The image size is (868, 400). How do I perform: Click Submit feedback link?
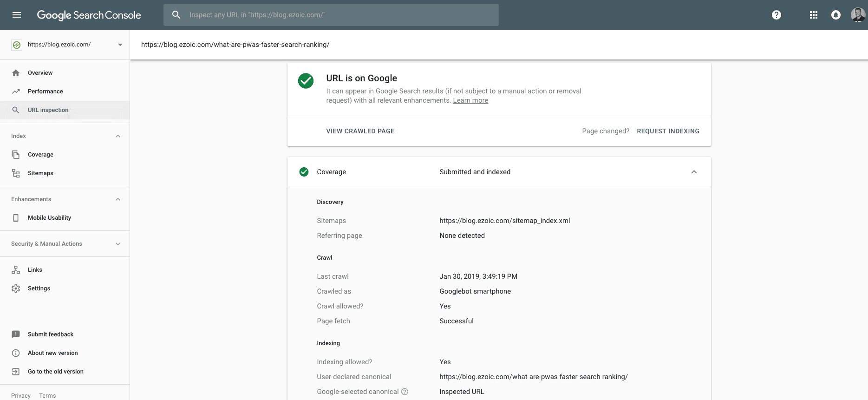point(51,334)
